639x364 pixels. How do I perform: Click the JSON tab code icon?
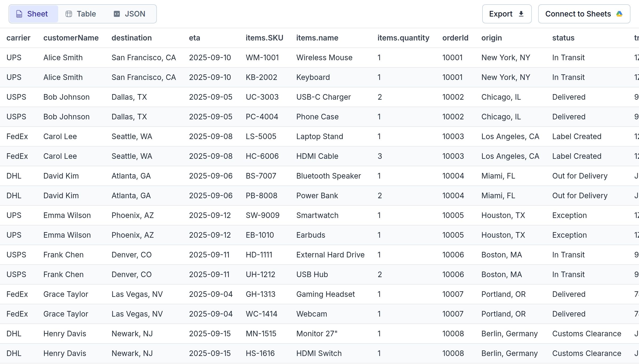[x=117, y=14]
